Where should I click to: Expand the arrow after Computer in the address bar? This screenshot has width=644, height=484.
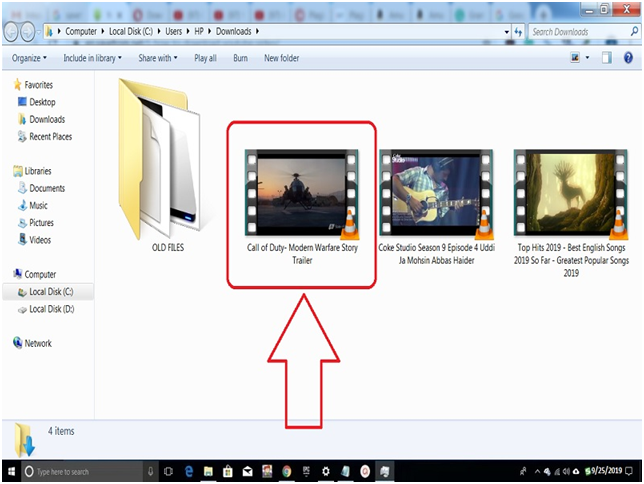coord(103,31)
